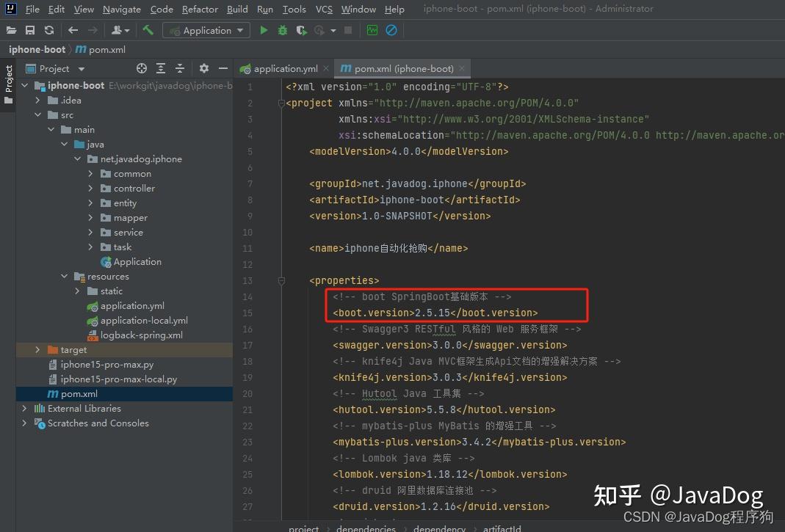
Task: Open the Navigate menu
Action: pyautogui.click(x=121, y=9)
